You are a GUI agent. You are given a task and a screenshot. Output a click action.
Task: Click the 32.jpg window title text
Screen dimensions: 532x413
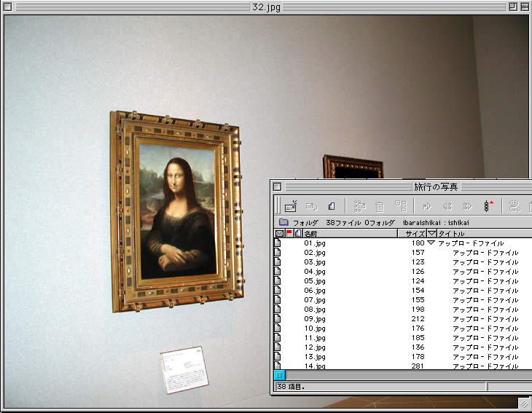266,7
